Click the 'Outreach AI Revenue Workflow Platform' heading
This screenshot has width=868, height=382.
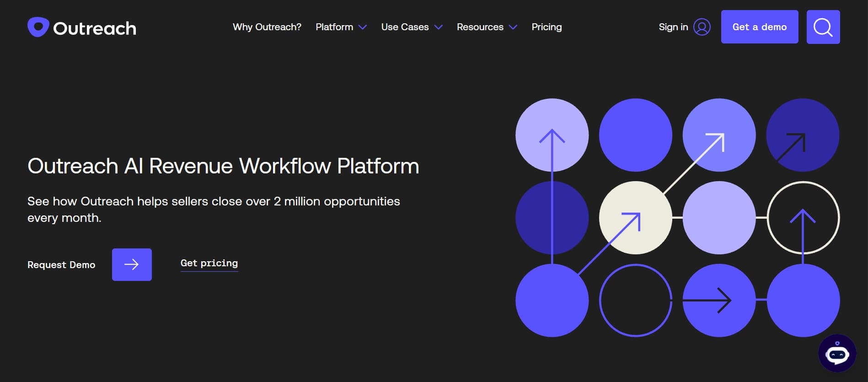tap(223, 166)
